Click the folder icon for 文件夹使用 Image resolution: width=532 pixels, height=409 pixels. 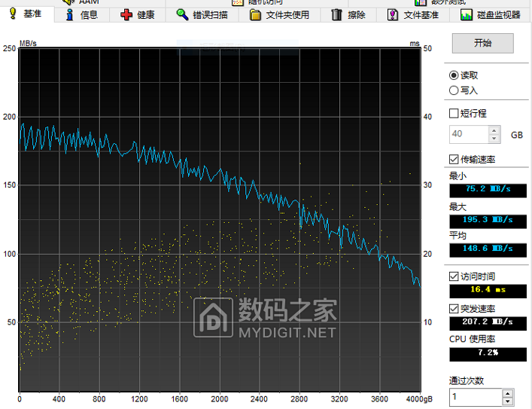click(x=255, y=15)
